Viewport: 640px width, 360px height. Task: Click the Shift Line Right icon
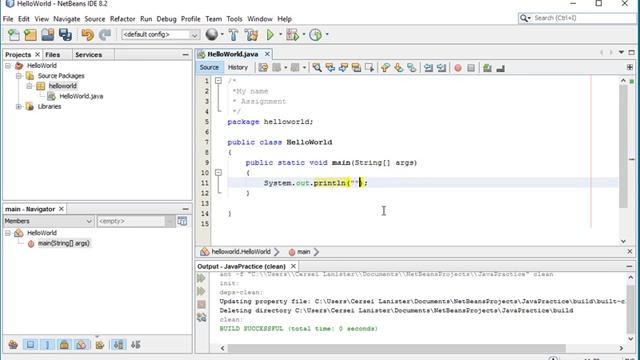tap(441, 68)
